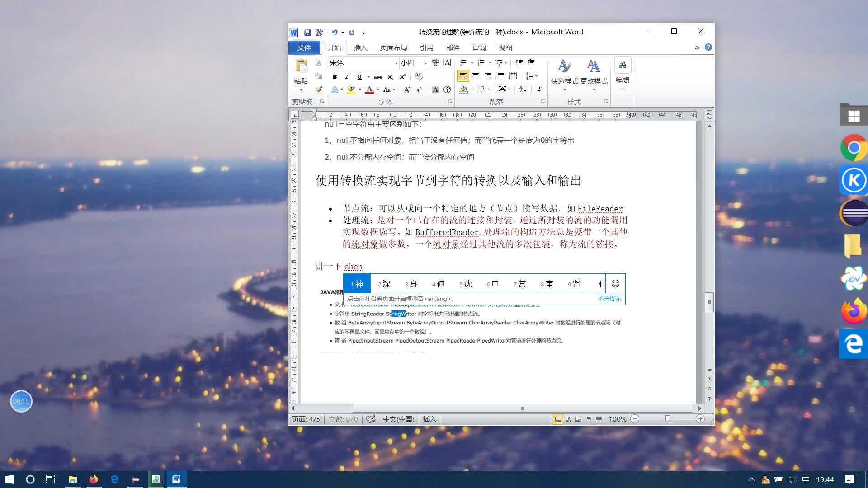This screenshot has width=868, height=488.
Task: Open the Font dialog launcher
Action: [x=450, y=102]
